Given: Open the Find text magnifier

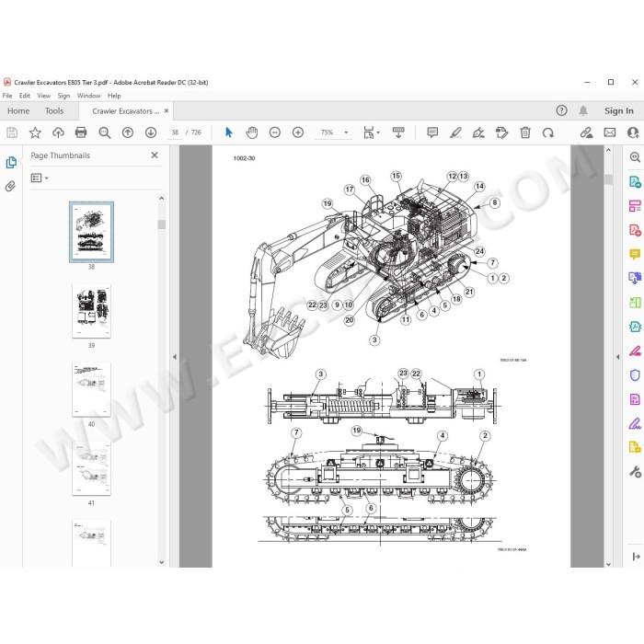Looking at the screenshot, I should click(104, 132).
